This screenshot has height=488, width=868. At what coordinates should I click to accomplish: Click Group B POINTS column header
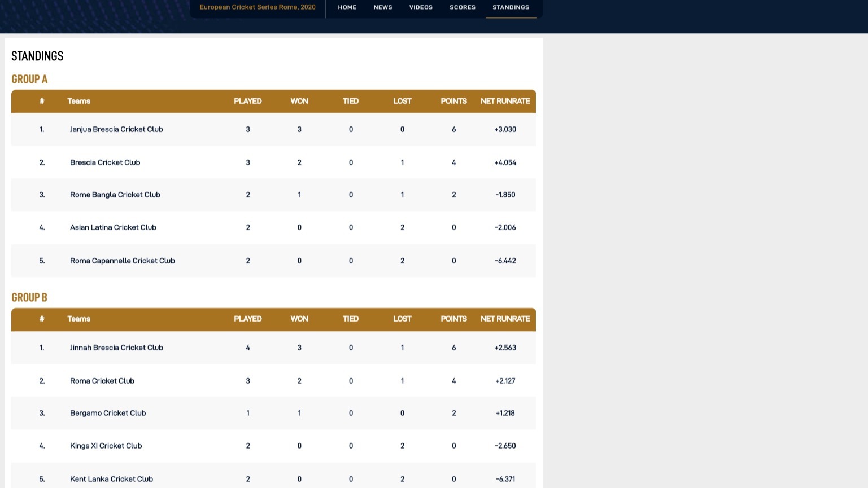tap(453, 319)
